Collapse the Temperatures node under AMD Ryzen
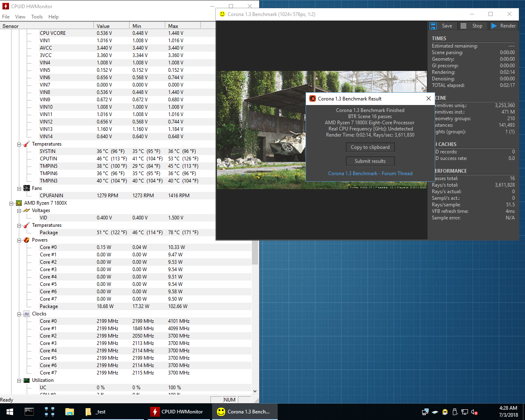The width and height of the screenshot is (525, 420). tap(19, 225)
